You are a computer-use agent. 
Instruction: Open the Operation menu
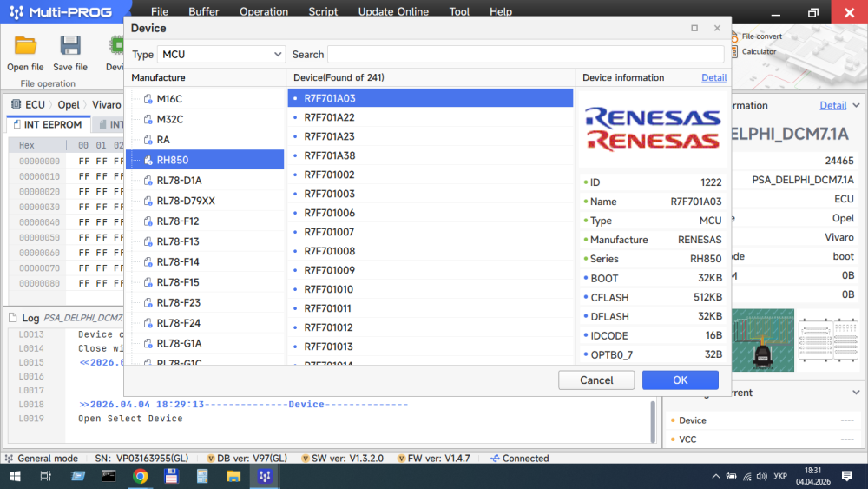[x=264, y=11]
